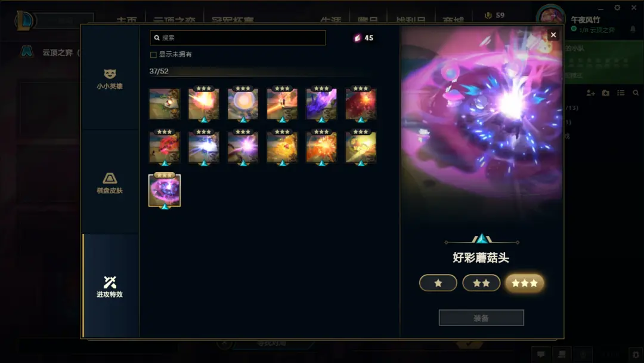The width and height of the screenshot is (644, 363).
Task: Close the collection dialog with X
Action: click(x=553, y=35)
